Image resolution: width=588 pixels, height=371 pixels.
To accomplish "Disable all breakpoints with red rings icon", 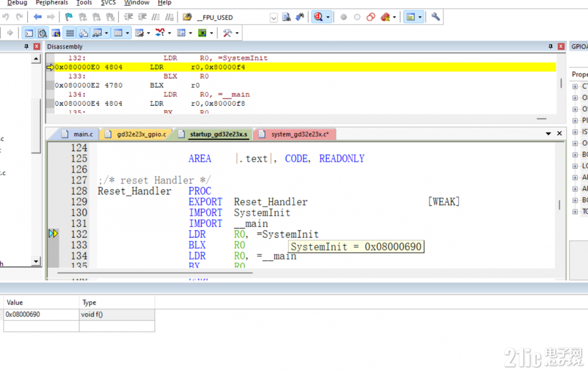I will [371, 17].
